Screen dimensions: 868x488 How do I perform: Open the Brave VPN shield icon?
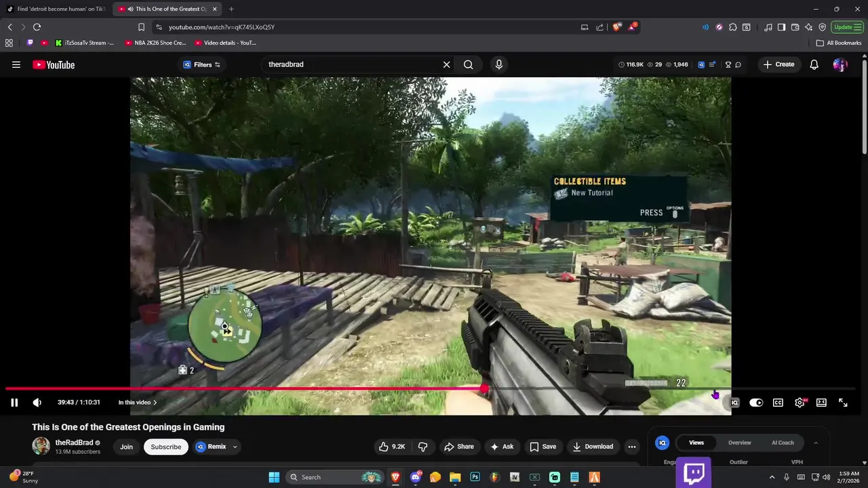pyautogui.click(x=822, y=27)
